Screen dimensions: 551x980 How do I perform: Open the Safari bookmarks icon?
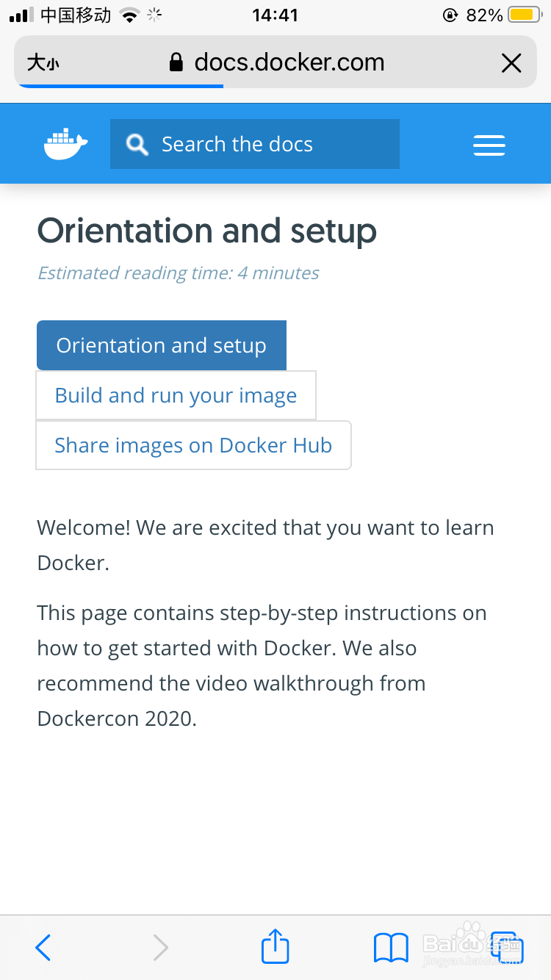point(391,948)
